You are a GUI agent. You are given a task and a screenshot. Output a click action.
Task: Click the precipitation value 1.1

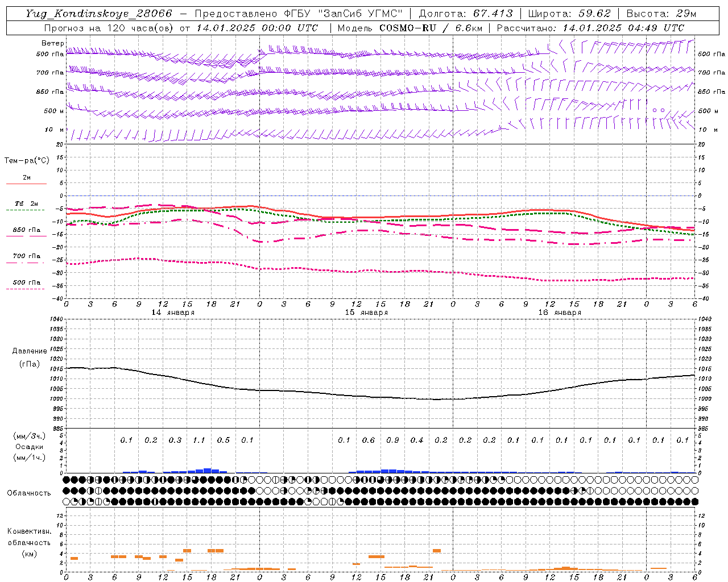199,440
